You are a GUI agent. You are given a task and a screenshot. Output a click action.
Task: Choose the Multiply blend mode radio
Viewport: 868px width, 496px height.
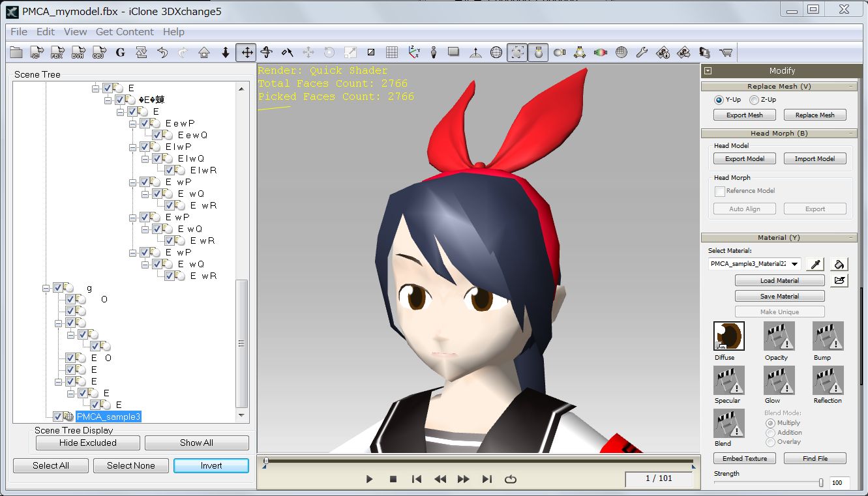point(771,423)
